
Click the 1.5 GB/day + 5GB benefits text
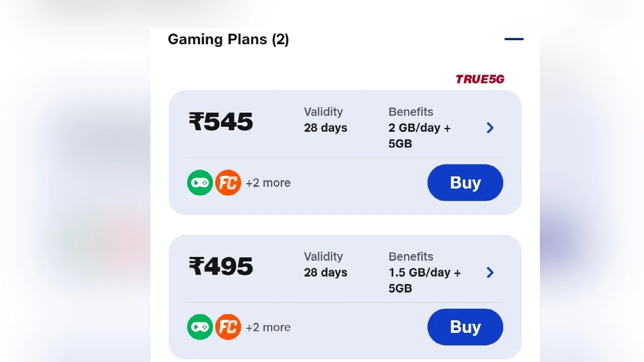pos(425,281)
